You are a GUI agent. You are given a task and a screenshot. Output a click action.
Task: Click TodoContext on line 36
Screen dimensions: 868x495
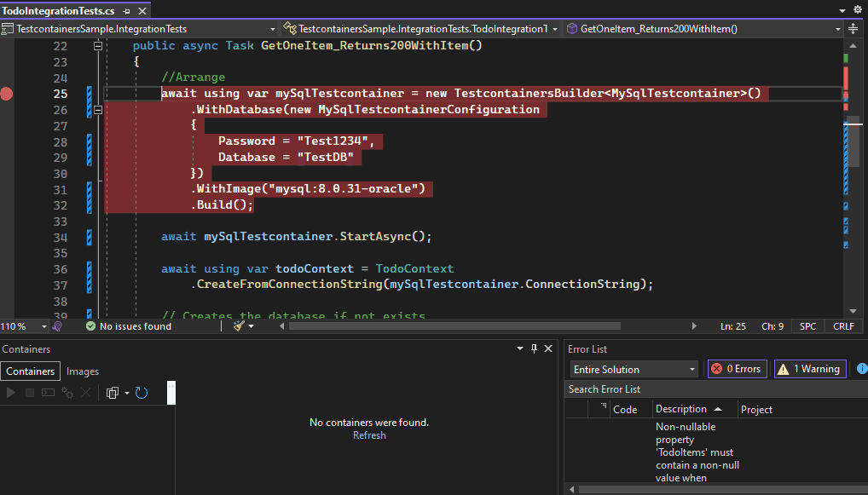click(414, 268)
